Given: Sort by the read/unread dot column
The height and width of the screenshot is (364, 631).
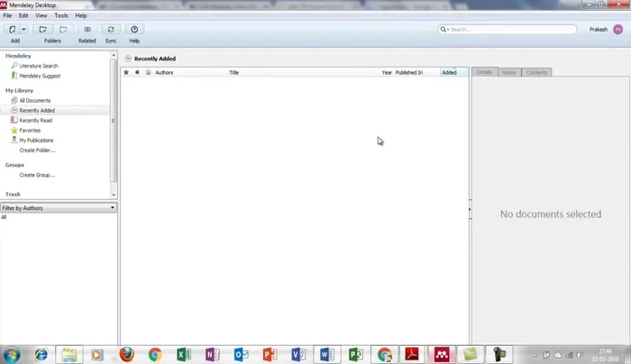Looking at the screenshot, I should click(137, 72).
